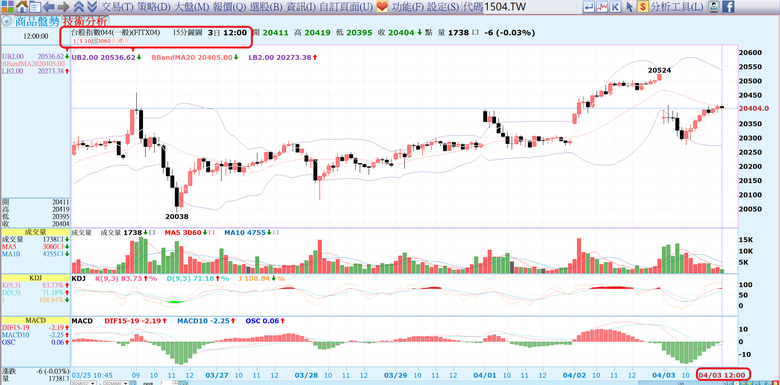
Task: Switch to the 商品盤勢 tab
Action: click(x=37, y=21)
